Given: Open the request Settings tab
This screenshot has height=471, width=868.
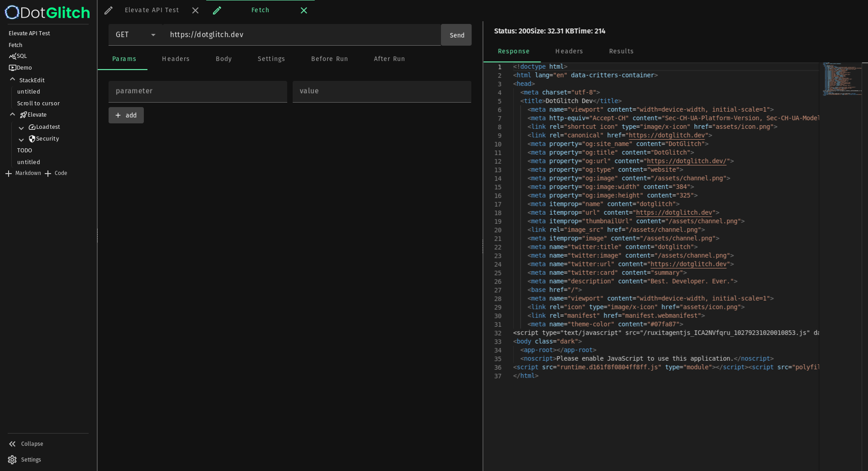Looking at the screenshot, I should [271, 59].
